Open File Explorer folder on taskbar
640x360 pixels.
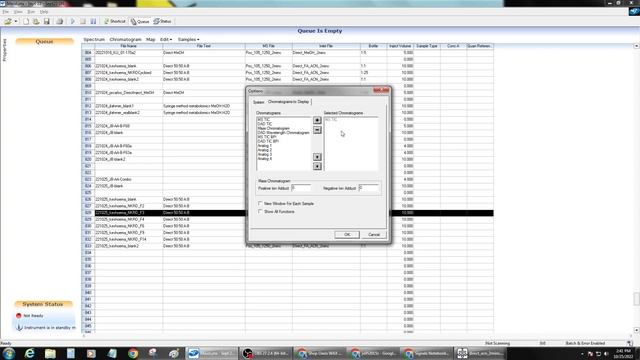tap(50, 353)
